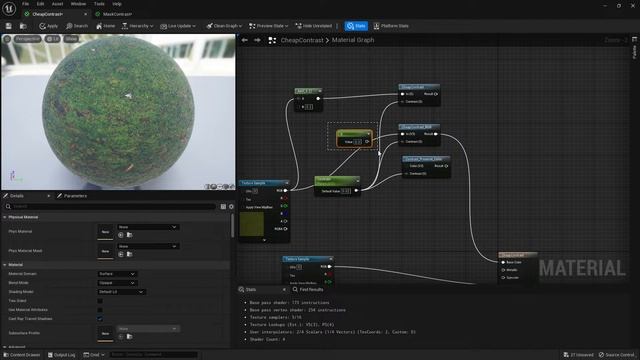The image size is (640, 360).
Task: Browse to the Phys Material asset folder icon
Action: 129,235
